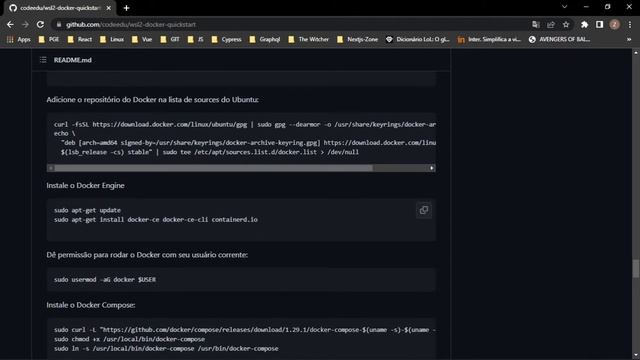Open The Witcher bookmark folder
Screen dimensions: 640x360
[309, 39]
